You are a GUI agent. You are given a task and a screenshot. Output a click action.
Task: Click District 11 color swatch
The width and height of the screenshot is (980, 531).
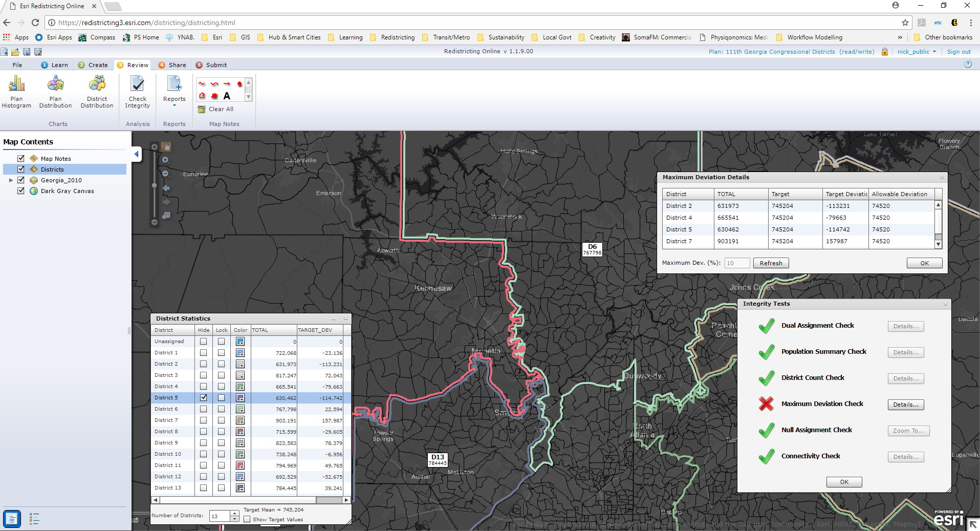click(240, 465)
